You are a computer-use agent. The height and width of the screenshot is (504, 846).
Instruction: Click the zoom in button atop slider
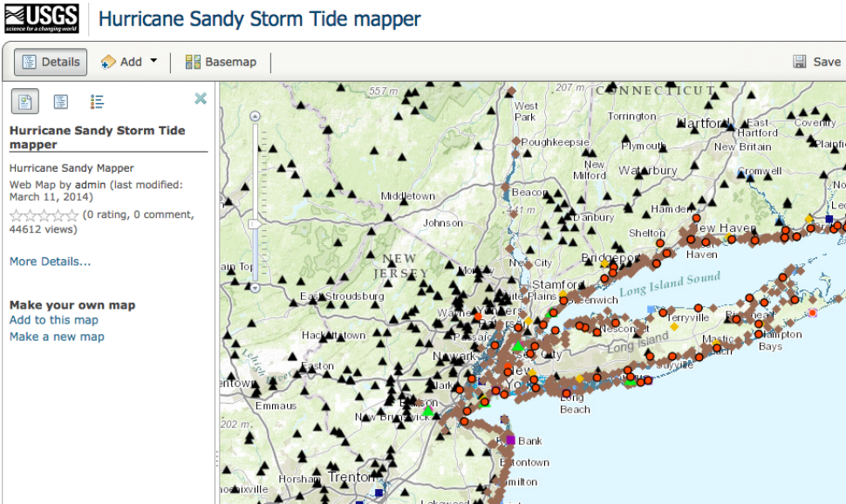coord(255,116)
